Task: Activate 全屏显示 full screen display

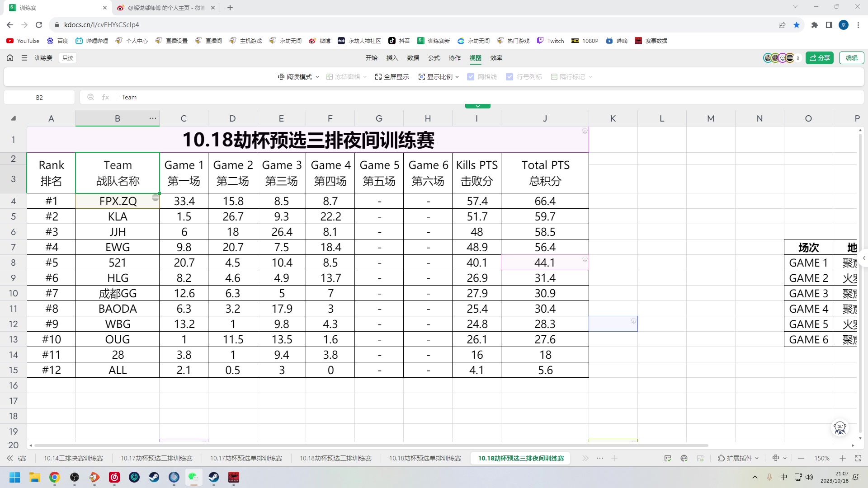Action: (392, 77)
